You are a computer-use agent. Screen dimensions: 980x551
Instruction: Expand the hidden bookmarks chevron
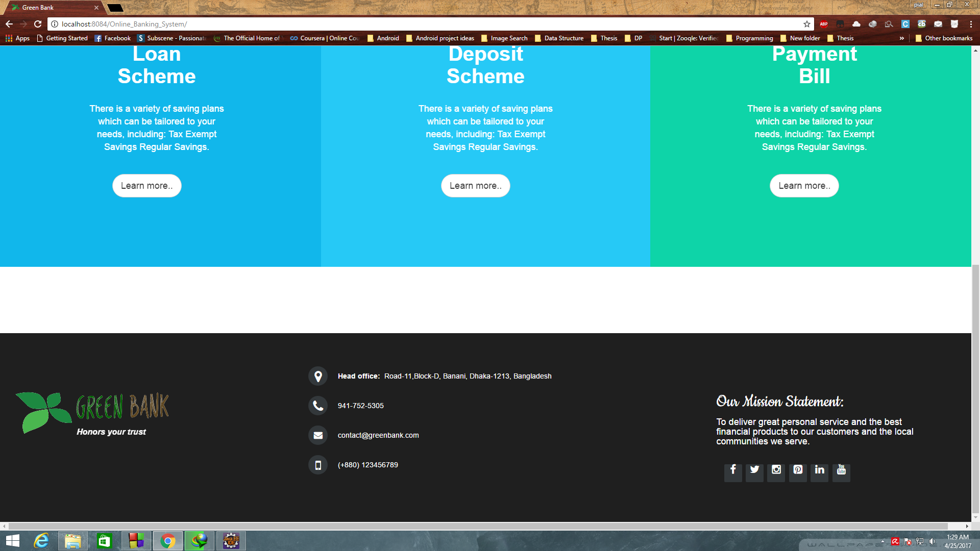coord(902,38)
